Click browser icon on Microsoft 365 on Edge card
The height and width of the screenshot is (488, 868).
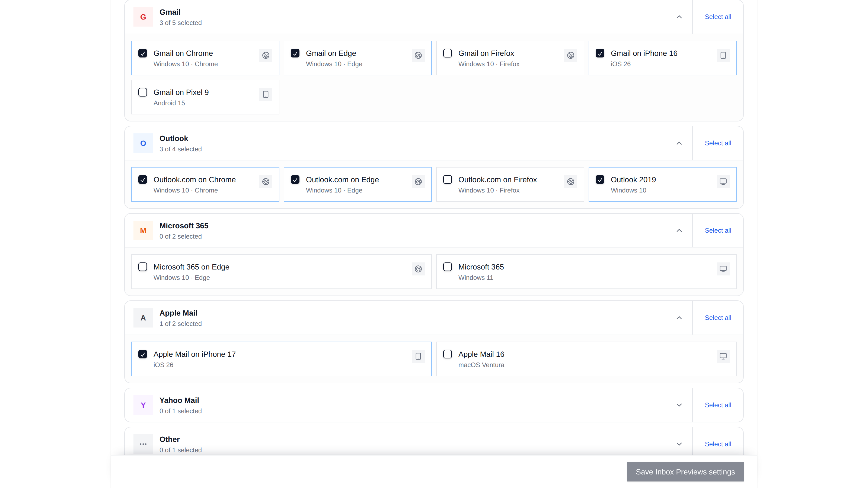418,269
